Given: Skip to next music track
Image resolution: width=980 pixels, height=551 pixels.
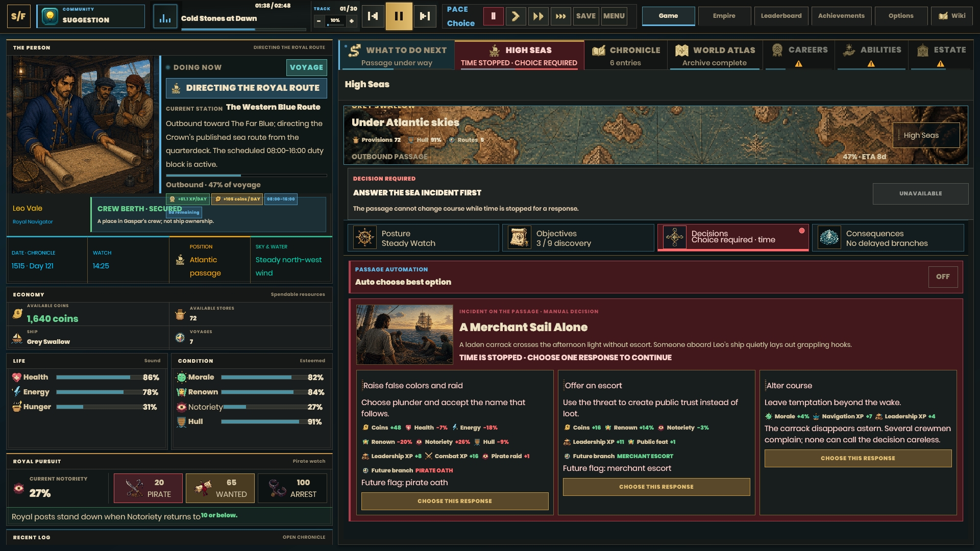Looking at the screenshot, I should 425,16.
